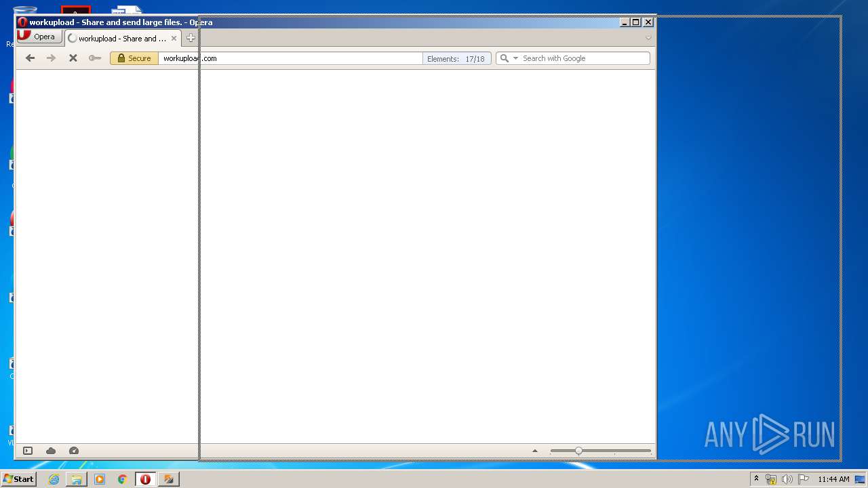Viewport: 868px width, 488px height.
Task: Launch Internet Explorer from taskbar
Action: pos(54,479)
